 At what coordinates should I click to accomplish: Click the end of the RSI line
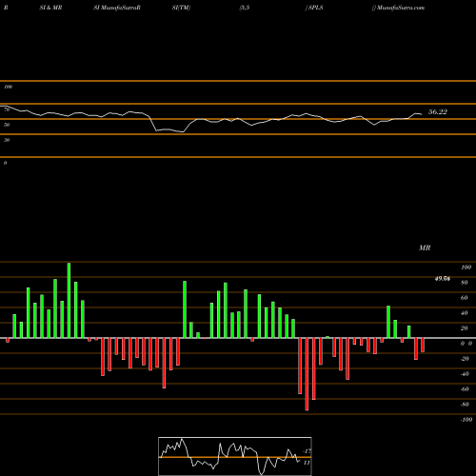pos(421,114)
